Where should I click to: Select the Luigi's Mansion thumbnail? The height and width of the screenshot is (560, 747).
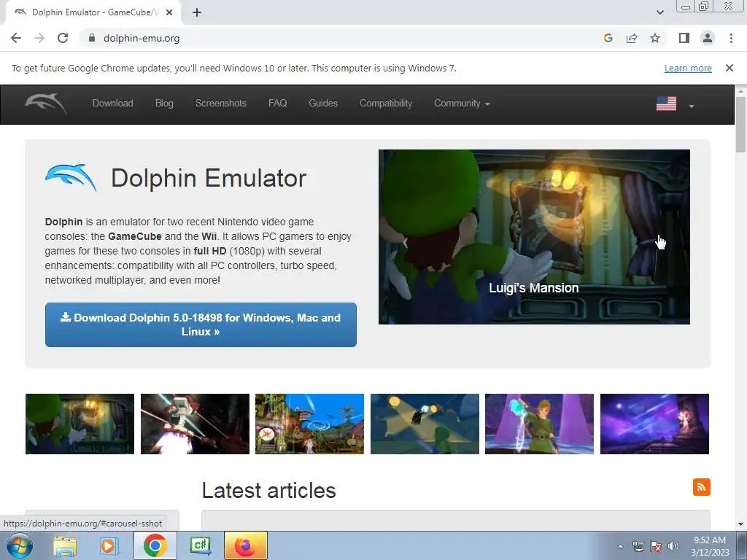point(80,424)
